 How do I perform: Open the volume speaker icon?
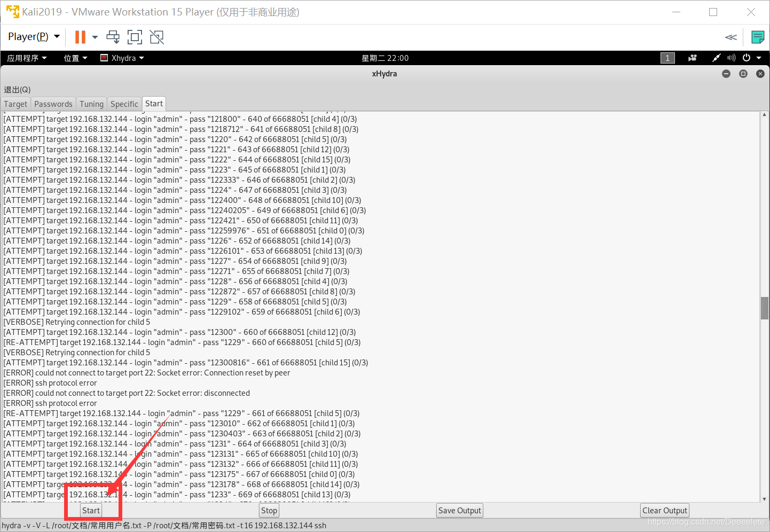[x=731, y=58]
